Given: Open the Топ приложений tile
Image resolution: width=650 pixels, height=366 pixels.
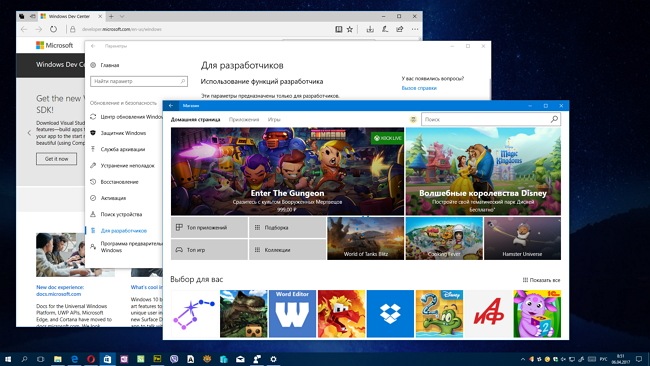Looking at the screenshot, I should tap(209, 228).
